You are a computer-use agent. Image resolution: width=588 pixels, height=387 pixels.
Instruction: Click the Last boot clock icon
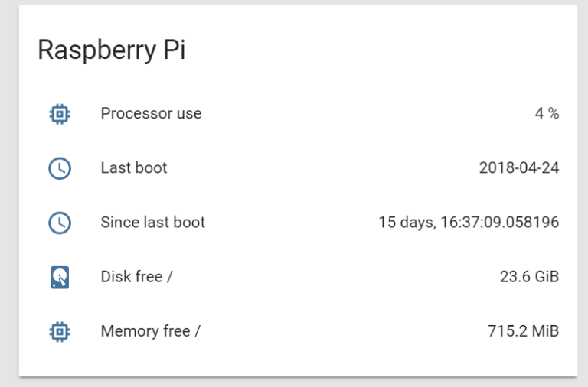pos(60,168)
